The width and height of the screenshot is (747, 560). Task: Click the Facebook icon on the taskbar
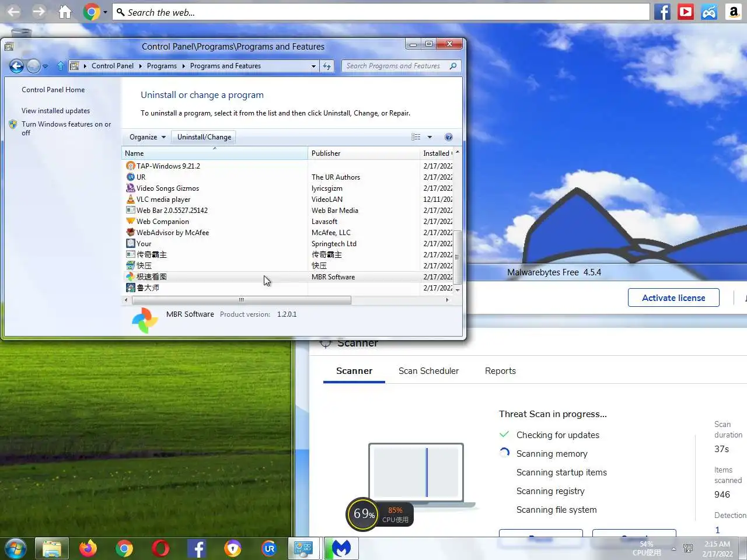197,548
